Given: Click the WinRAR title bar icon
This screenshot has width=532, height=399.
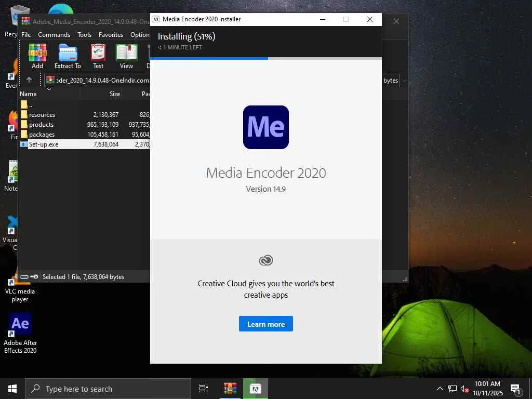Looking at the screenshot, I should 26,21.
